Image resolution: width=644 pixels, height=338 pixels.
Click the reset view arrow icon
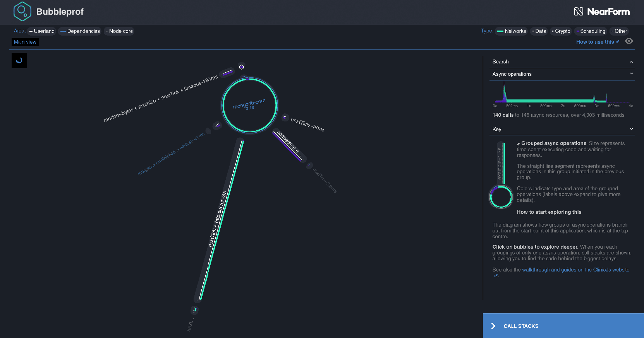click(19, 61)
